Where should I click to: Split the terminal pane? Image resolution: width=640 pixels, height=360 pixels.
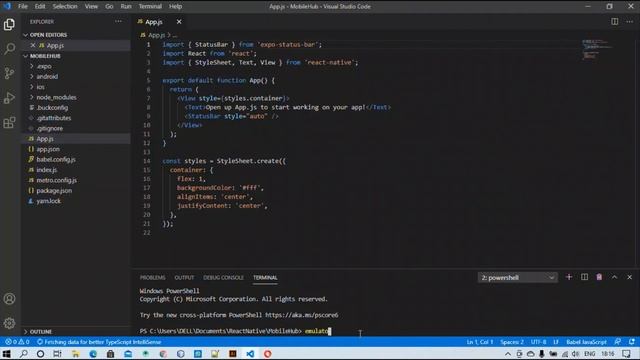coord(584,277)
